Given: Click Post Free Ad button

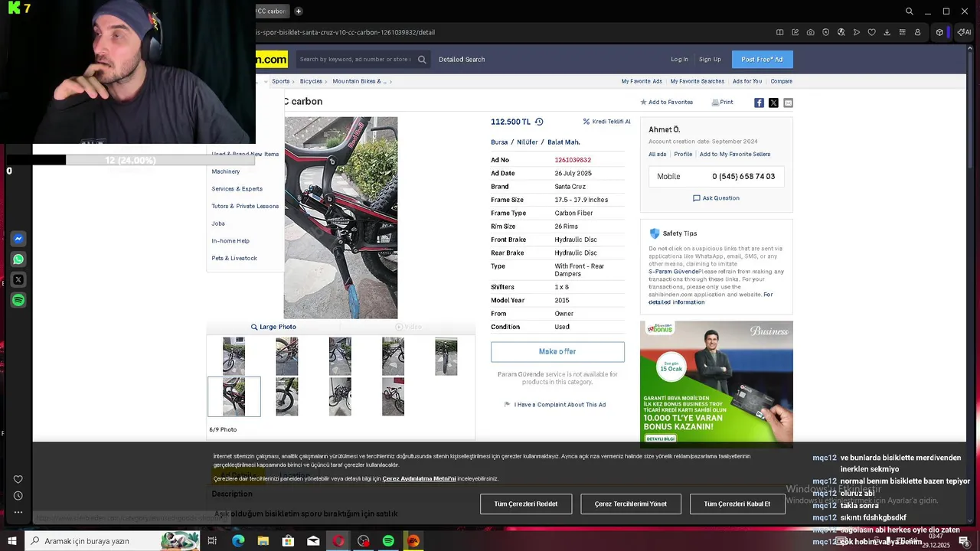Looking at the screenshot, I should (x=762, y=59).
